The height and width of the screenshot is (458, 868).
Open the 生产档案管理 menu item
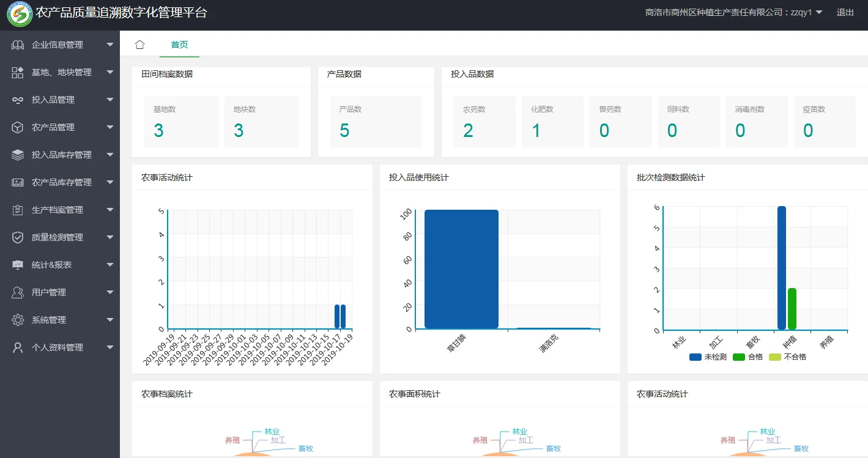pyautogui.click(x=60, y=210)
